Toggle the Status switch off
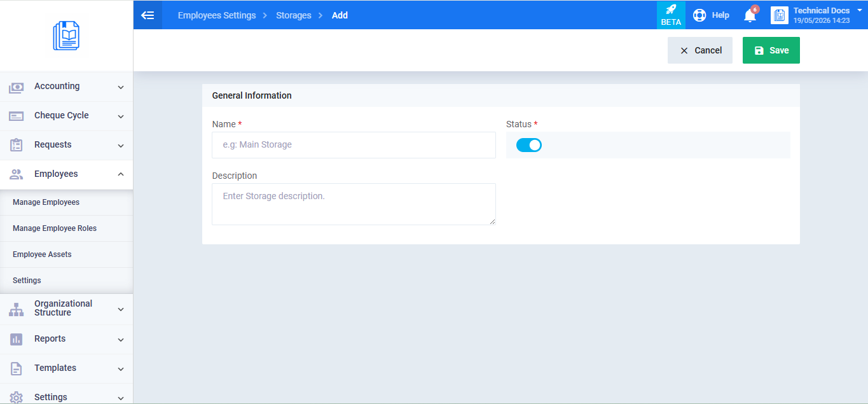The width and height of the screenshot is (868, 404). [x=529, y=145]
